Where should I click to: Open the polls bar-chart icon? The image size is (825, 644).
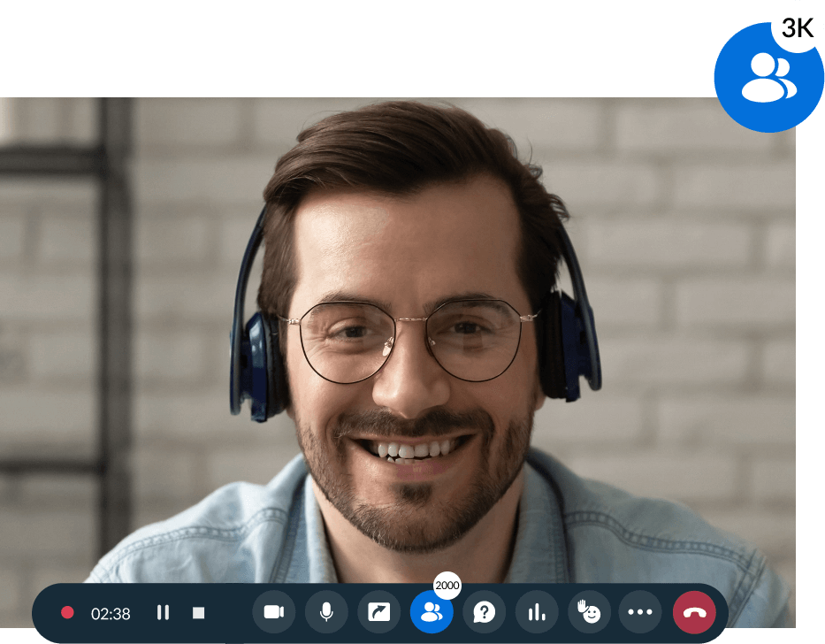tap(536, 611)
